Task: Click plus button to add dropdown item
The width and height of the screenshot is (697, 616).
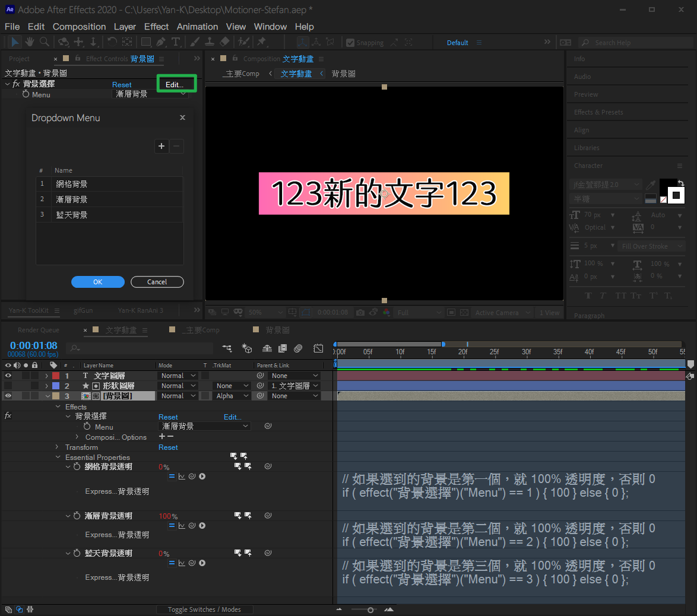Action: tap(161, 146)
